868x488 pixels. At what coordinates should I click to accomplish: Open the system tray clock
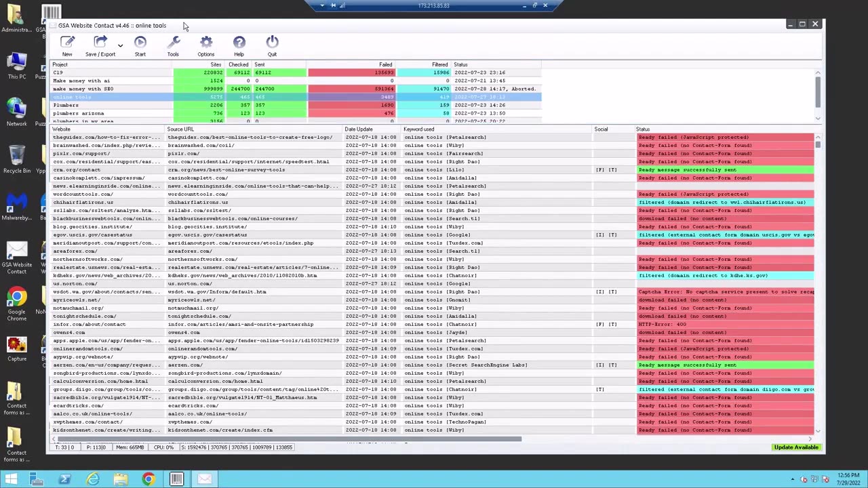click(x=848, y=479)
